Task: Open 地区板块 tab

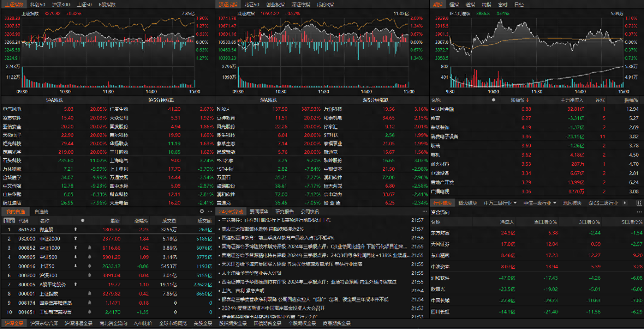Action: tap(572, 203)
